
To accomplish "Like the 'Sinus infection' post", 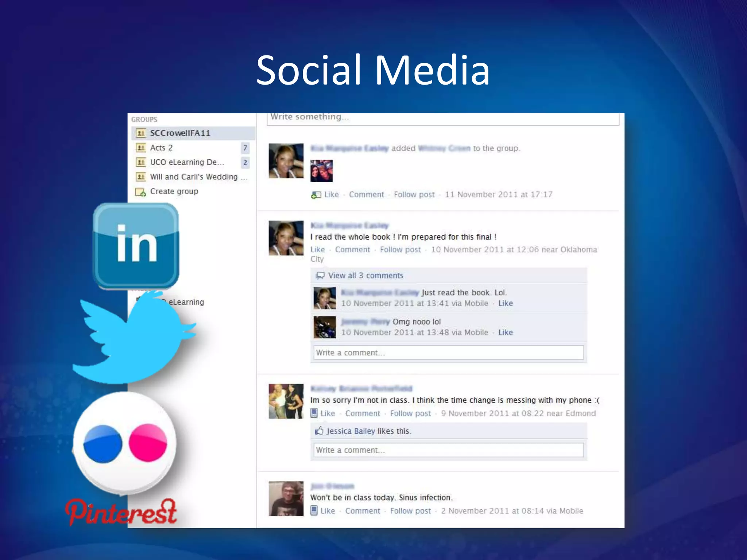I will (x=328, y=511).
